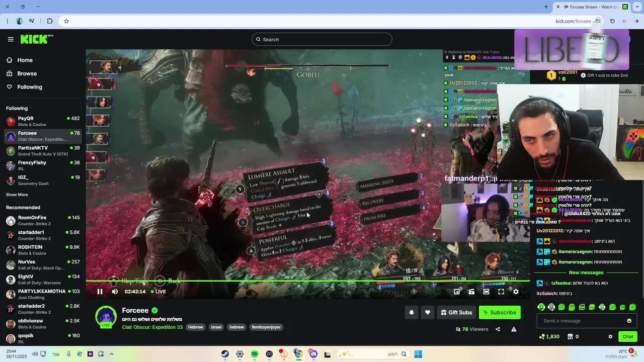Pick the first green quick emote
This screenshot has width=644, height=362.
pos(541,307)
